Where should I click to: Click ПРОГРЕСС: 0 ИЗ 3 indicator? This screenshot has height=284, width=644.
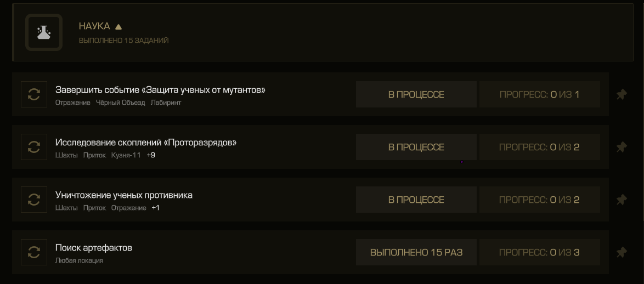click(539, 252)
